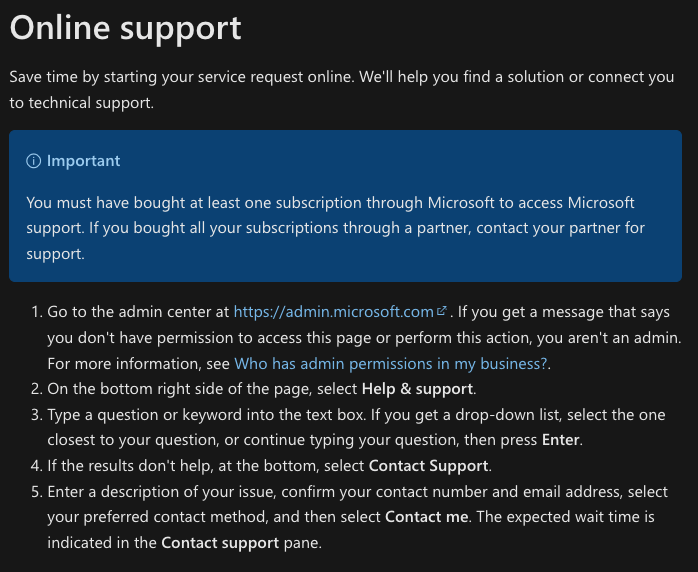Click the blue Important note body text
Screen dimensions: 698x572
[x=335, y=228]
